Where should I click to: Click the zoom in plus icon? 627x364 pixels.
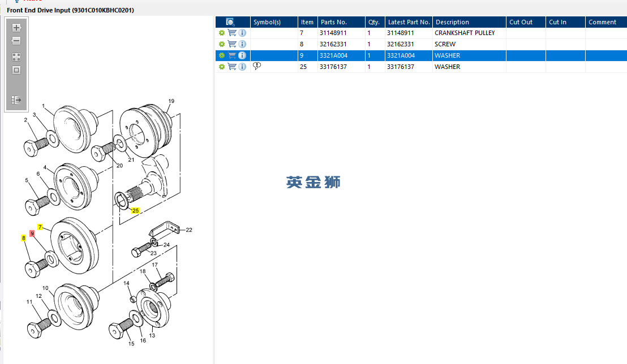click(x=16, y=28)
